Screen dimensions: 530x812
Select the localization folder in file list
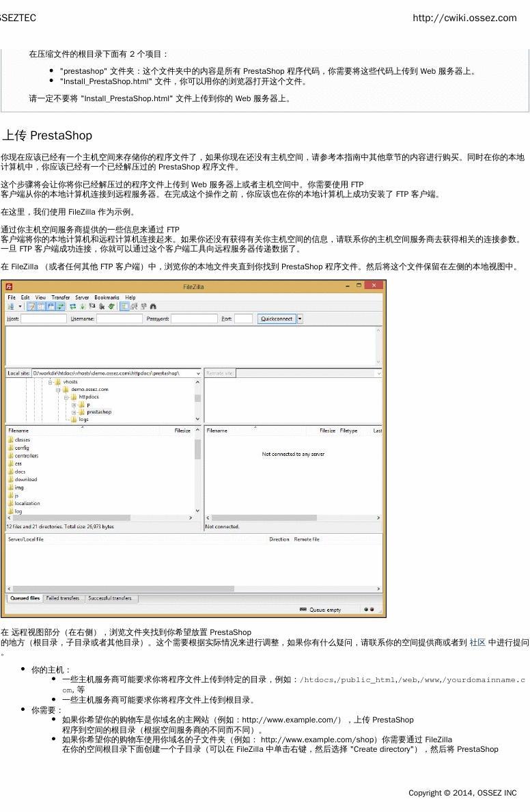27,503
